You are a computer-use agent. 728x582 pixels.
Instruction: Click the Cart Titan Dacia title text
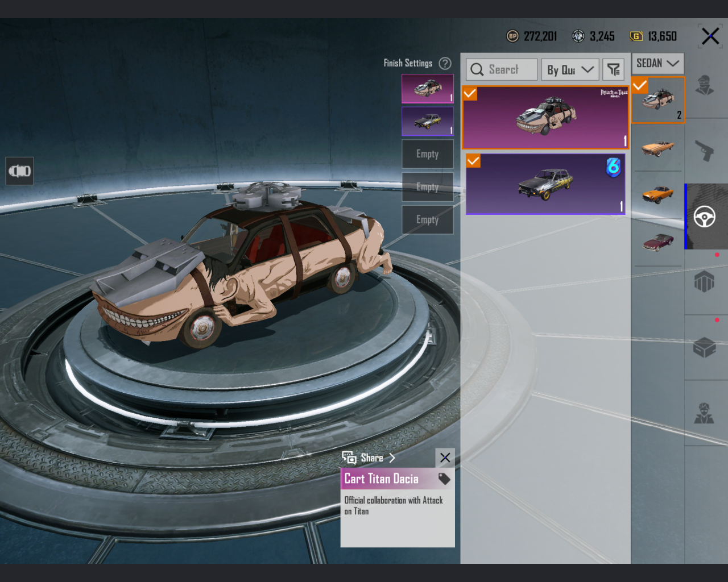tap(382, 479)
